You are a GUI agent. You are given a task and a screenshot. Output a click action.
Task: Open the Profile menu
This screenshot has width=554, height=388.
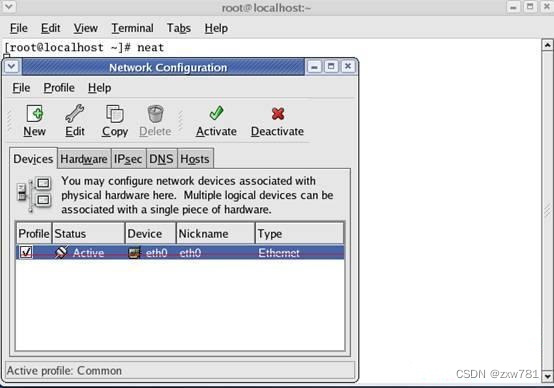[x=59, y=88]
